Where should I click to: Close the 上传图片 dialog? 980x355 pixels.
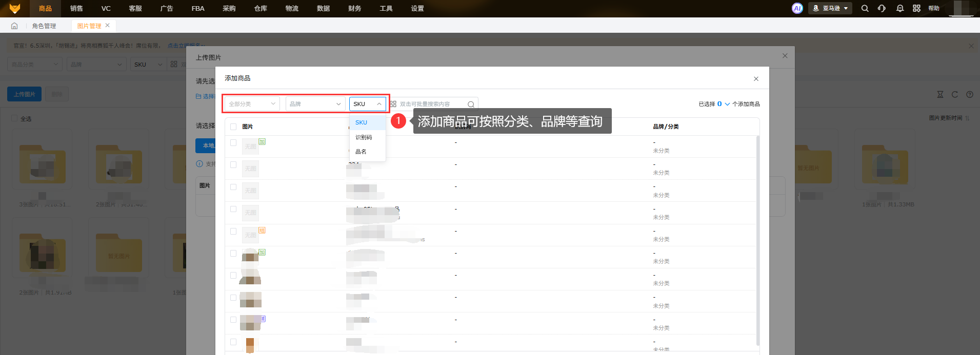click(x=785, y=56)
